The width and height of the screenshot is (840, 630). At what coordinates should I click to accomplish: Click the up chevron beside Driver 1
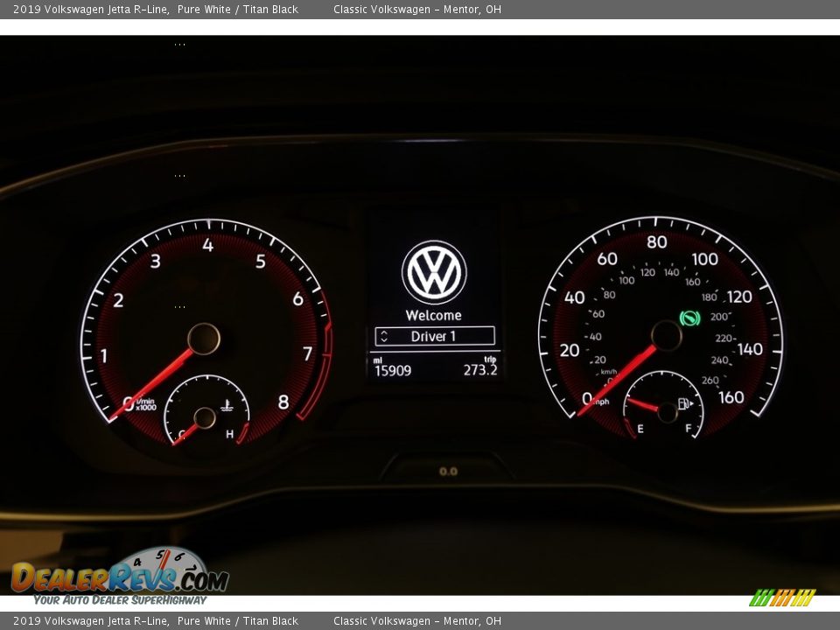click(x=382, y=332)
